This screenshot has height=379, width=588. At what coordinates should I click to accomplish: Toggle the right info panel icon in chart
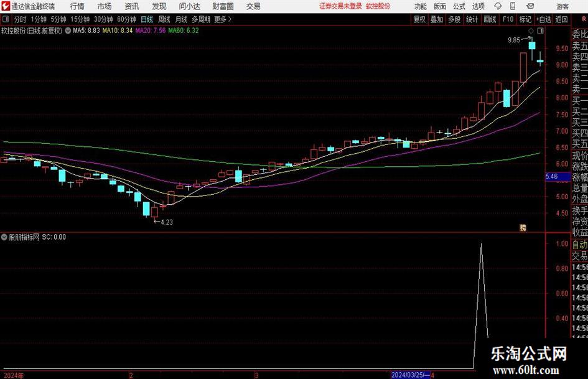pos(540,31)
